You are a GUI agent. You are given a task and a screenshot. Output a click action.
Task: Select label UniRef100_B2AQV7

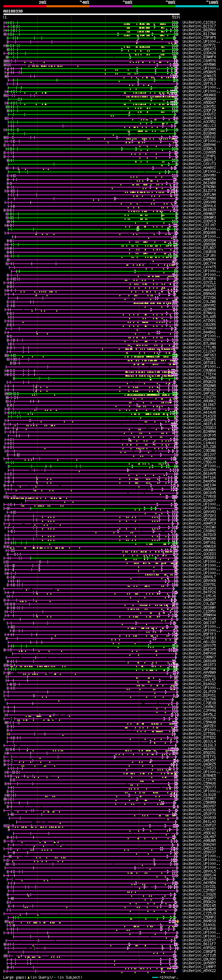(x=199, y=500)
